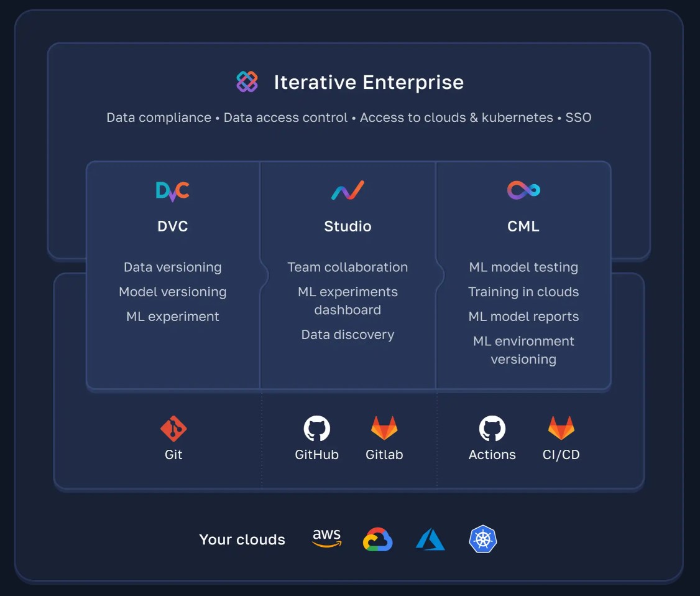Viewport: 700px width, 596px height.
Task: Click the CML infinity logo icon
Action: (523, 190)
